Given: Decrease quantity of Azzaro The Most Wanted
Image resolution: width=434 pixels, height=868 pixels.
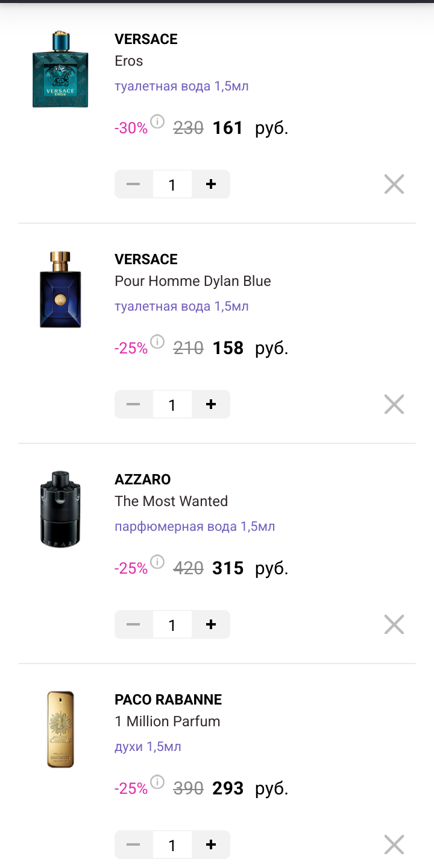Looking at the screenshot, I should pos(133,624).
